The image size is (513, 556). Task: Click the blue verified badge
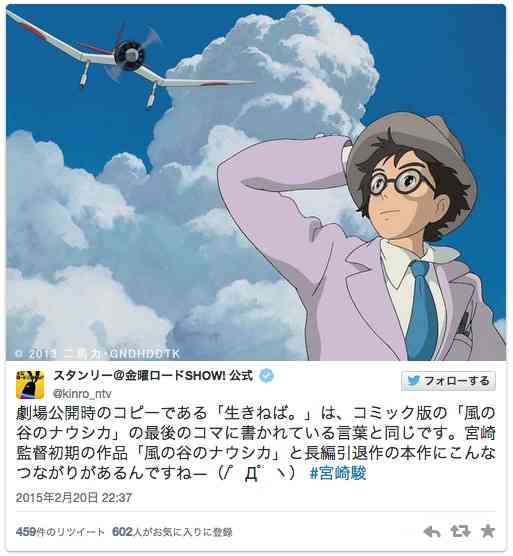(266, 376)
